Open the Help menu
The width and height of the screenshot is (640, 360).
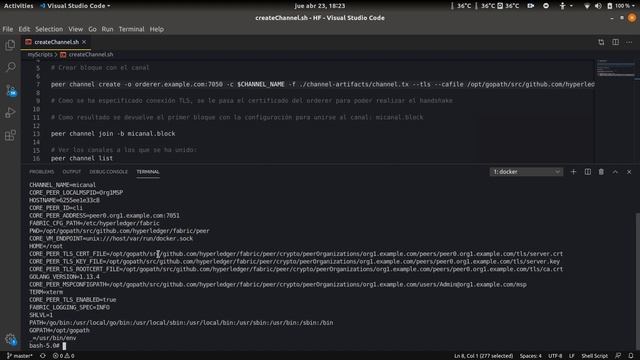click(x=157, y=29)
